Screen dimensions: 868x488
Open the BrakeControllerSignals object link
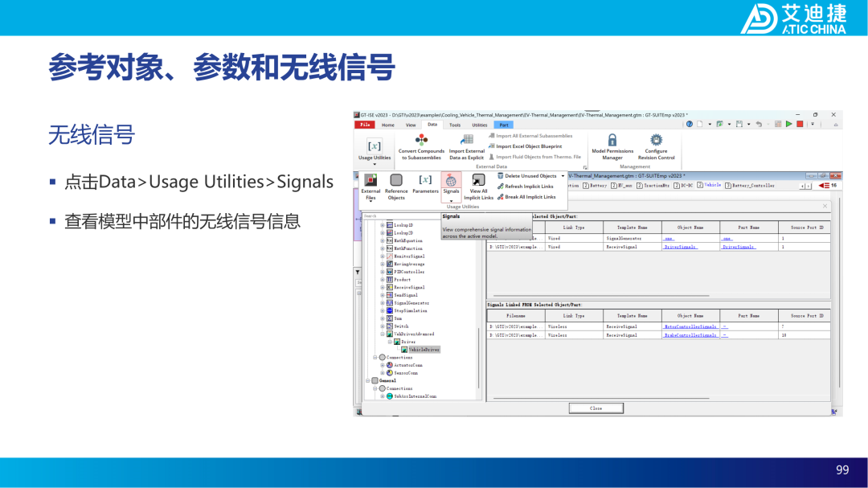coord(690,335)
